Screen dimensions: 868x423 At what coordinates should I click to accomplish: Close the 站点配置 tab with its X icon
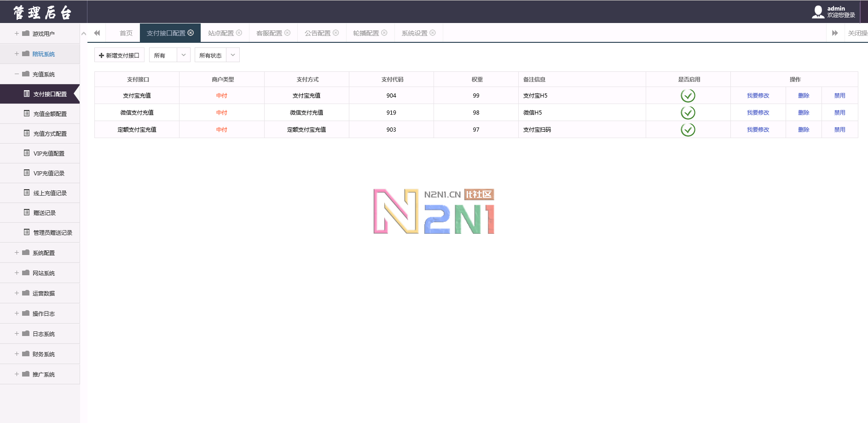(239, 33)
